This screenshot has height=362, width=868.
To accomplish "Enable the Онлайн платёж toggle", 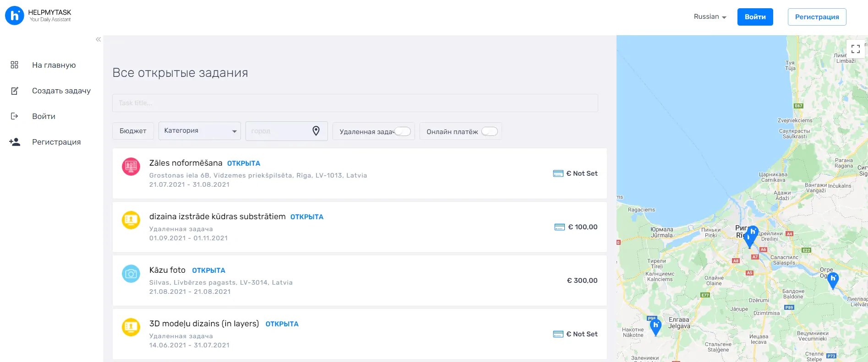I will click(489, 131).
